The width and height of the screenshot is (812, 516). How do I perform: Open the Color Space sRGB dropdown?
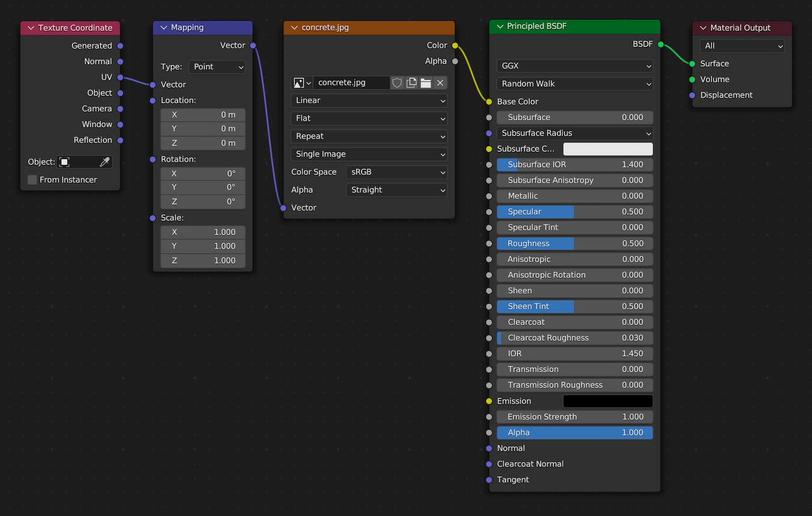396,172
